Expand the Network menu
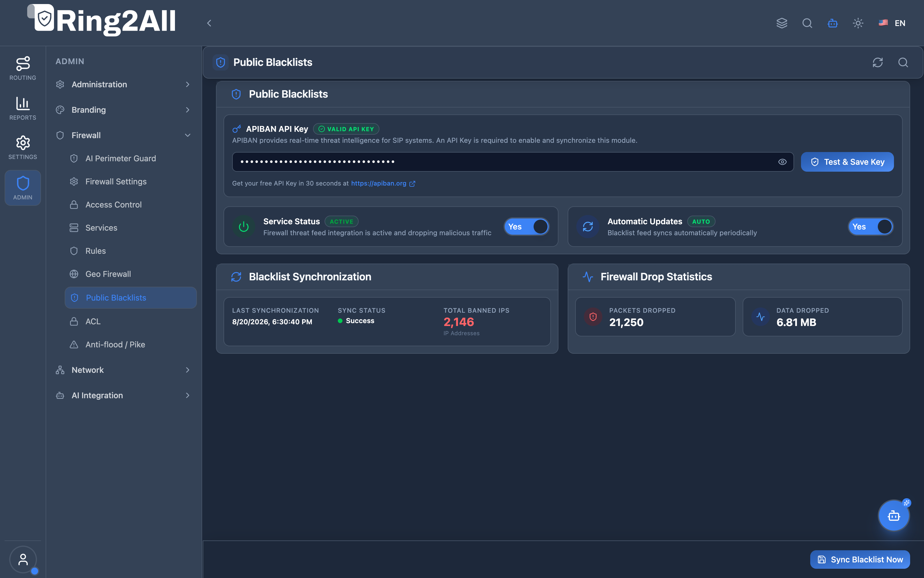924x578 pixels. [x=124, y=370]
